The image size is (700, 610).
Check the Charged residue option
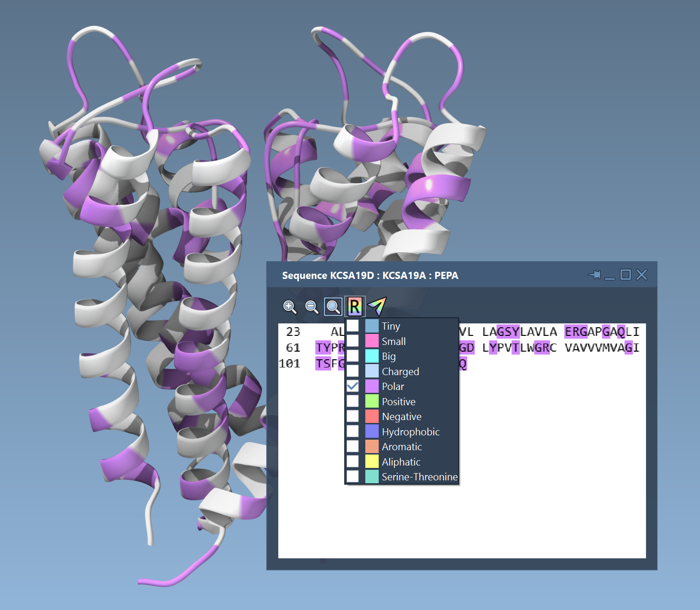(353, 371)
